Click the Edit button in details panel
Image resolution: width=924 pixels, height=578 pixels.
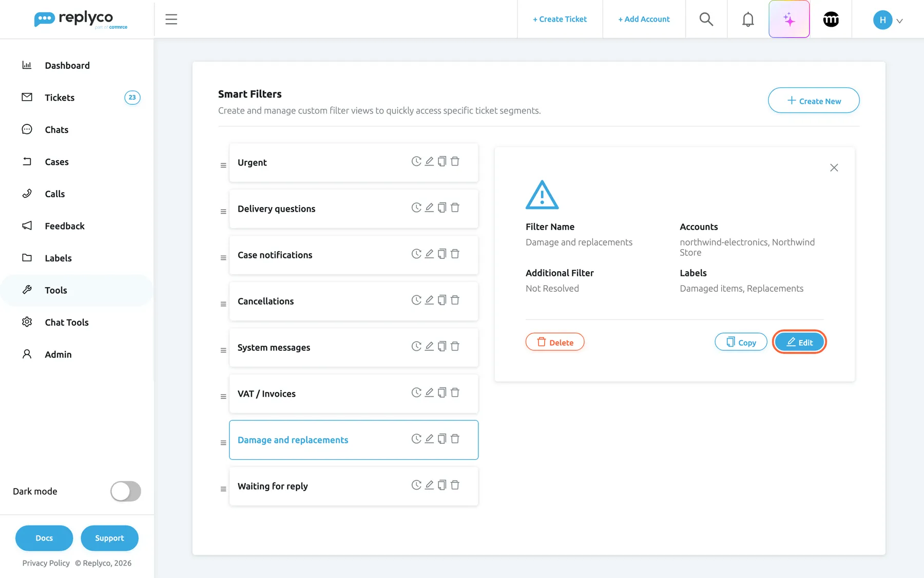[x=799, y=342]
